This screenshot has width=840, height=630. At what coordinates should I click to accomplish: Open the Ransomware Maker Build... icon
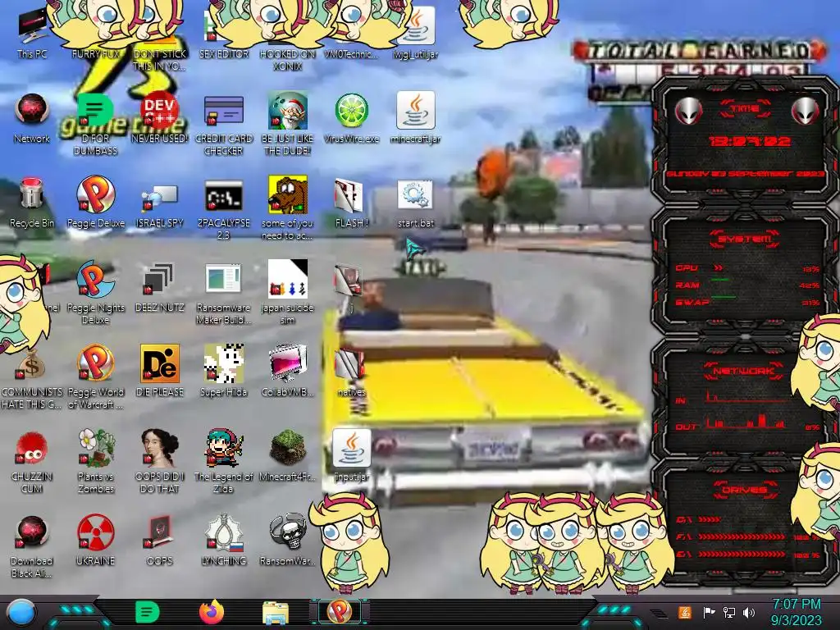[224, 294]
